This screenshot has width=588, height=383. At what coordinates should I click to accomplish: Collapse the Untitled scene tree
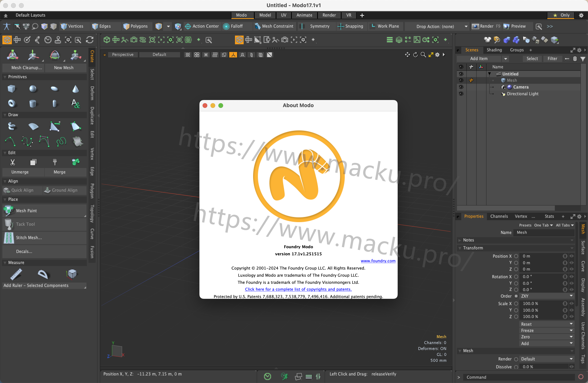489,74
